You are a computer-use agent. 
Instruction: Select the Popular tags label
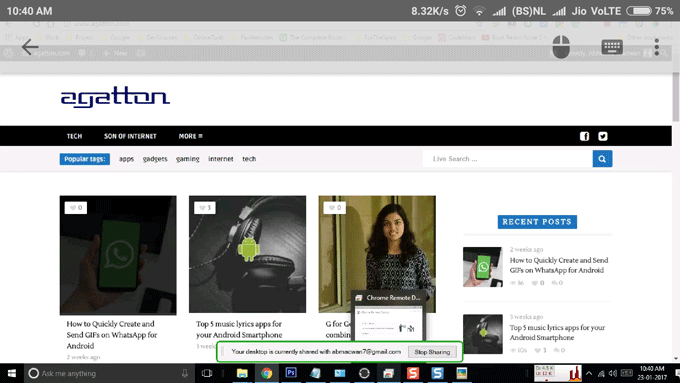[x=85, y=159]
